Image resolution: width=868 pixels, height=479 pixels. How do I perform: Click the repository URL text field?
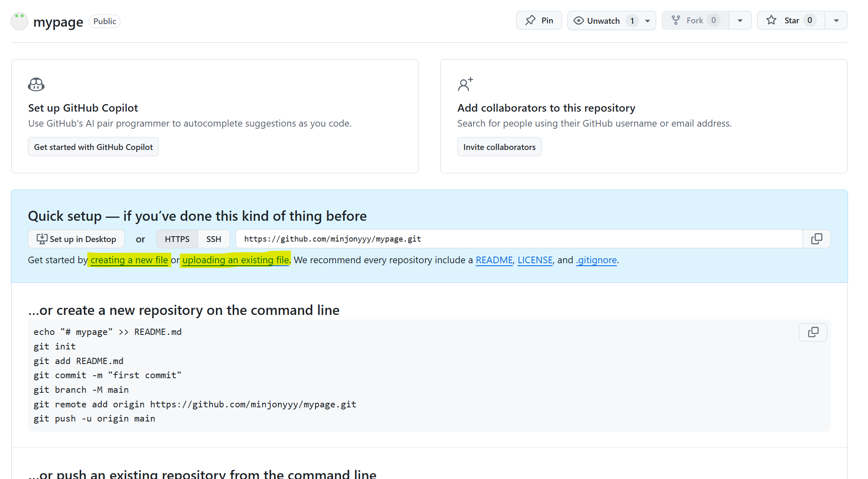point(519,239)
